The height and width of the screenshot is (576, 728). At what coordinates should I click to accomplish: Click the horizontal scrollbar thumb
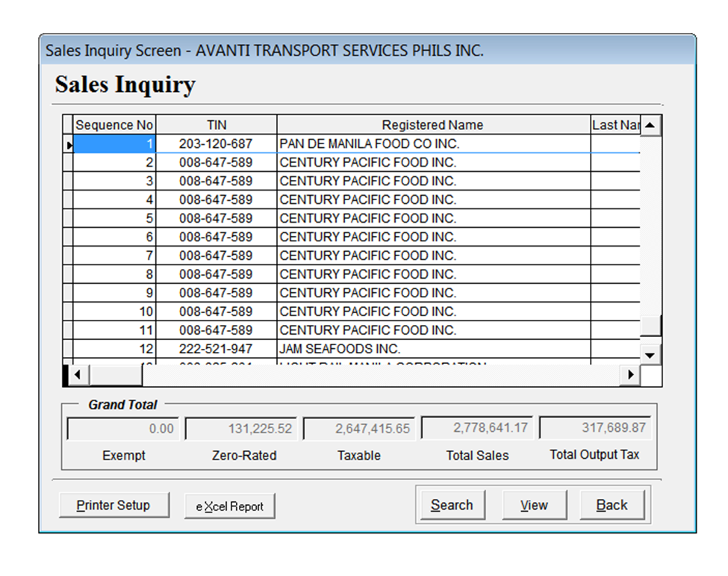(x=116, y=375)
